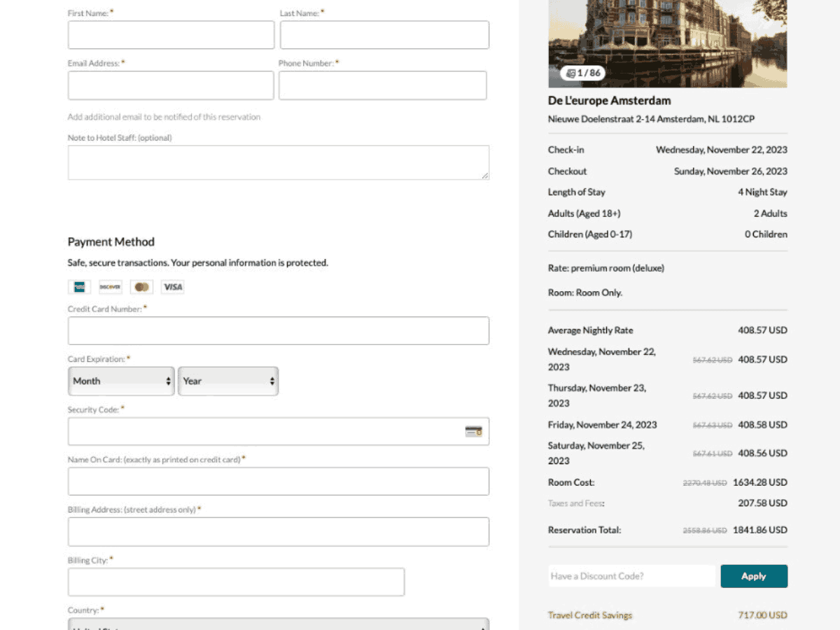Open the photo gallery via the 1/86 badge
The width and height of the screenshot is (840, 630).
point(582,72)
